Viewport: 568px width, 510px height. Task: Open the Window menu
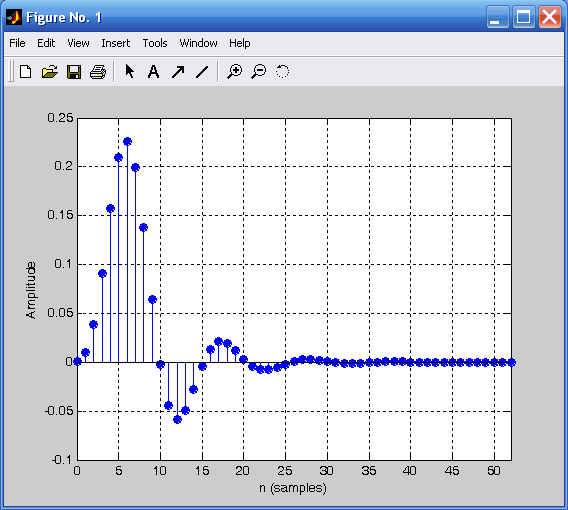pos(199,43)
